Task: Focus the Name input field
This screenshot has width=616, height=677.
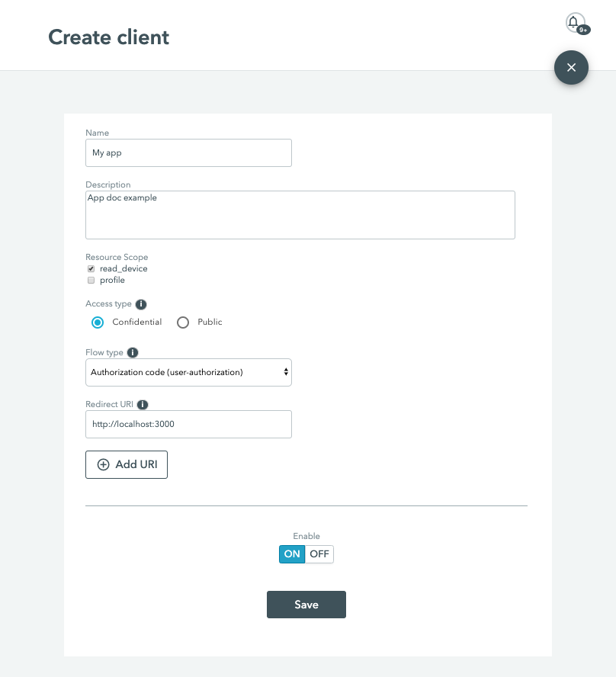Action: point(188,152)
